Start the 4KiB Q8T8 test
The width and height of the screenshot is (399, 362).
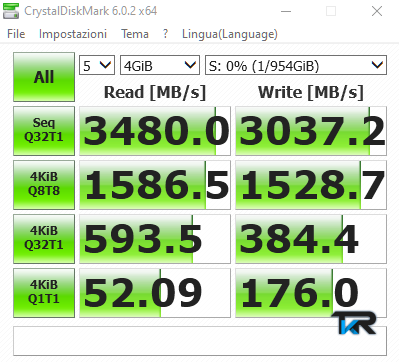pos(44,185)
